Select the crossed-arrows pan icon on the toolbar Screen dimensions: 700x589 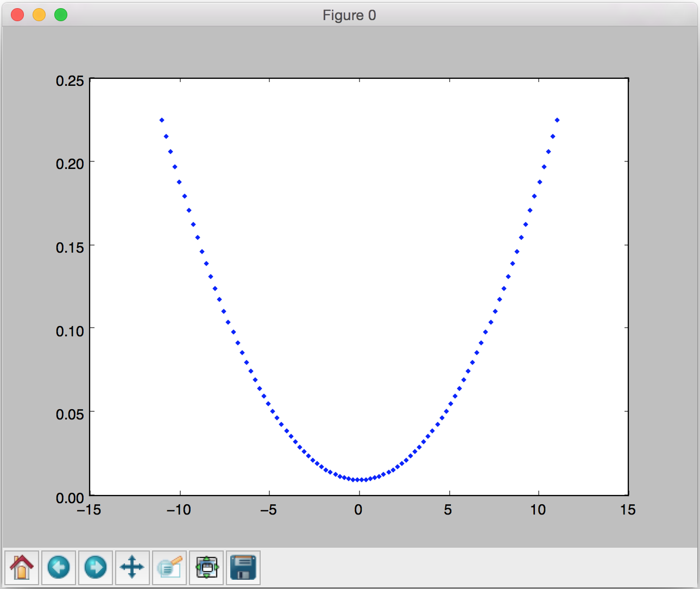133,568
